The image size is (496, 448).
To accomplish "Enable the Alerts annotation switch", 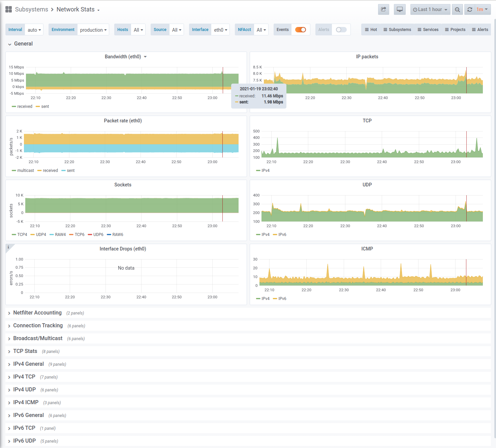I will click(x=341, y=30).
